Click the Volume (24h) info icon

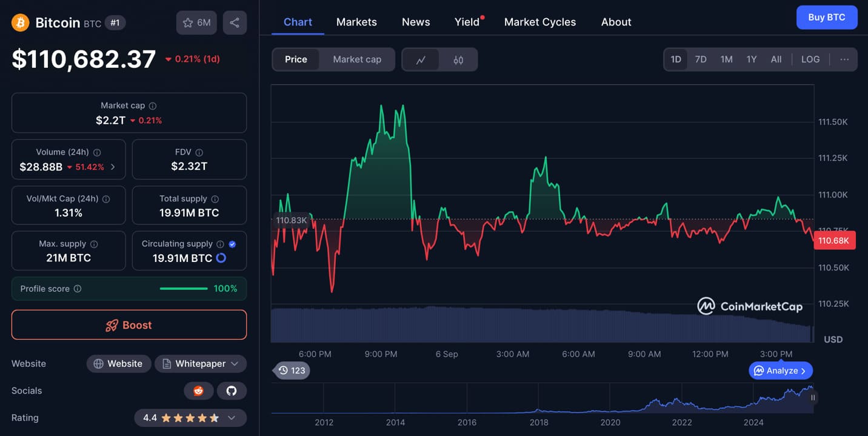97,152
